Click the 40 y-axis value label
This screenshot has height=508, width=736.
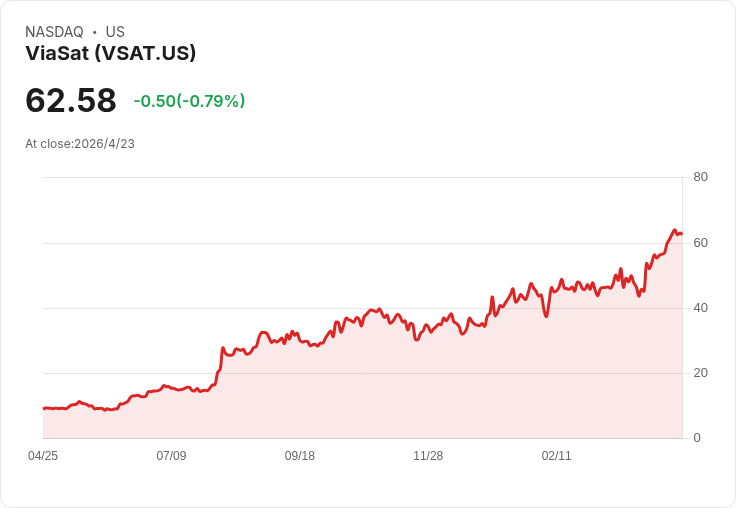coord(700,308)
